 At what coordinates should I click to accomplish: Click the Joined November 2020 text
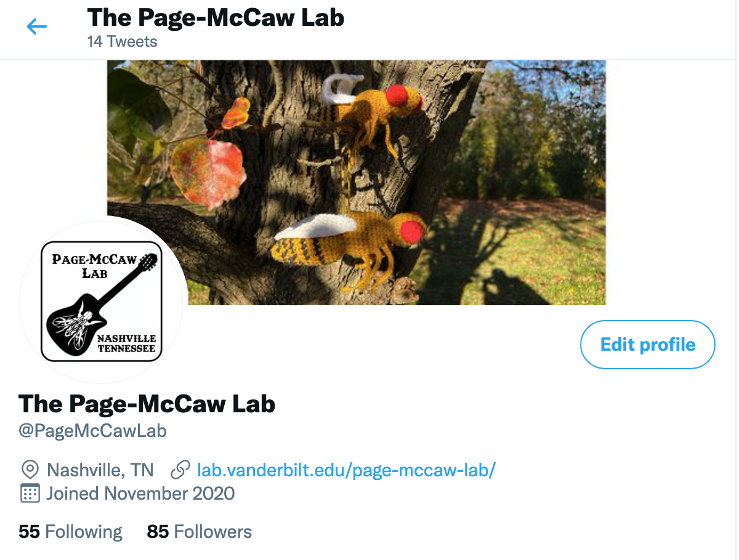coord(140,494)
